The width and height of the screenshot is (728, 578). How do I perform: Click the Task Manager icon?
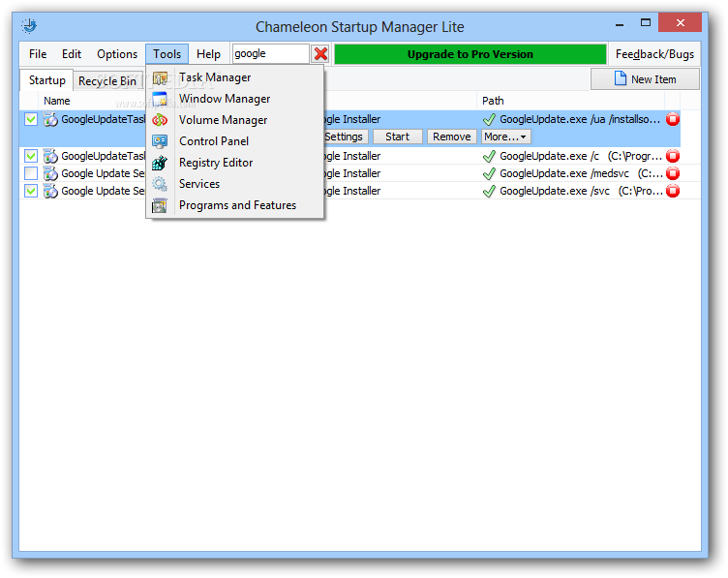coord(160,78)
